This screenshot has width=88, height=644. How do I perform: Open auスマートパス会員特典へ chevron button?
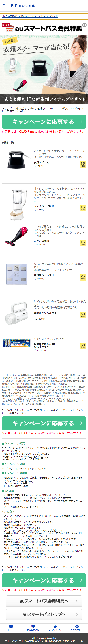click(x=44, y=601)
